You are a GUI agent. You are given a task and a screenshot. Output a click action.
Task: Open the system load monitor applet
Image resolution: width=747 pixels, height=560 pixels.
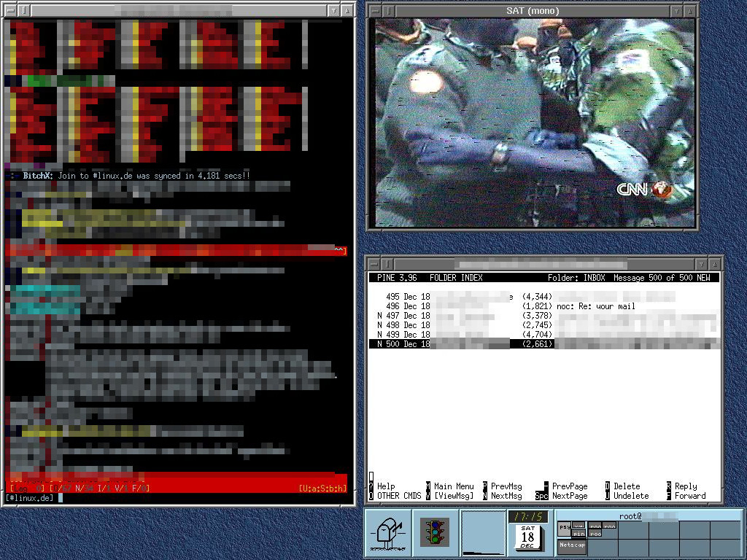click(x=483, y=532)
